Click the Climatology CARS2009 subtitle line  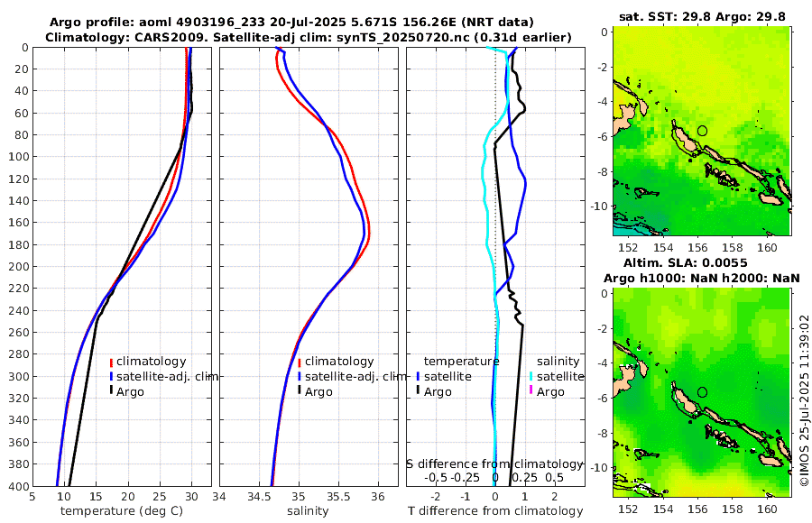(309, 37)
